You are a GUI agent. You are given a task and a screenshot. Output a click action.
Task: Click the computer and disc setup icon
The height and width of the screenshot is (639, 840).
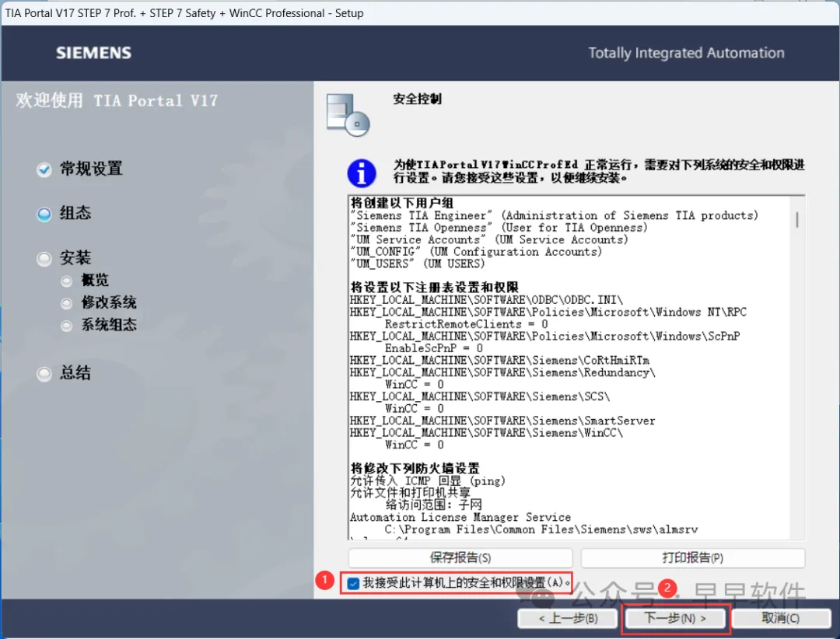348,114
